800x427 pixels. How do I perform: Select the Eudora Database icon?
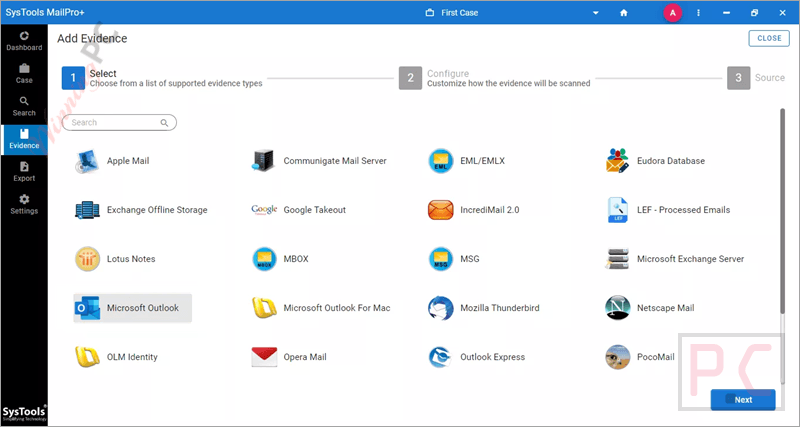[x=617, y=161]
